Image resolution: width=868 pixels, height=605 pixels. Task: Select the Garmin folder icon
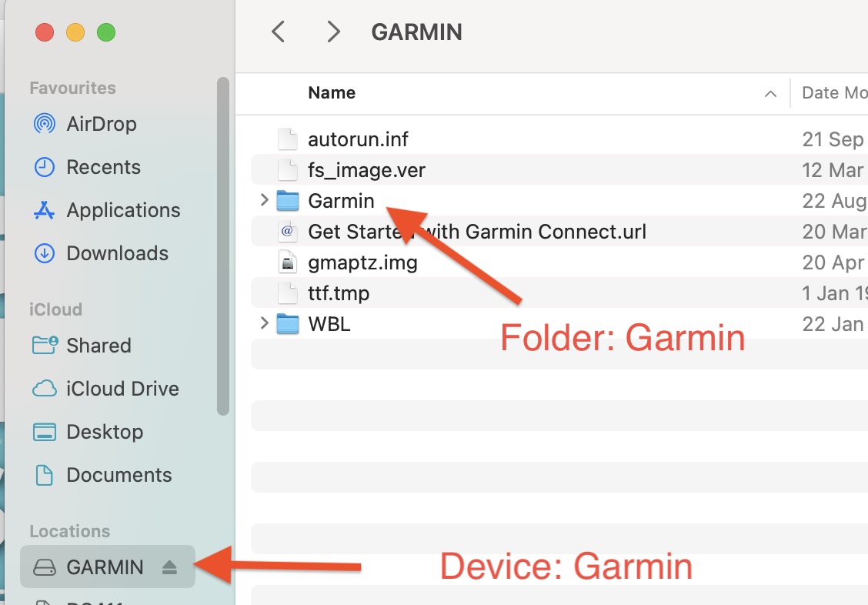point(287,200)
